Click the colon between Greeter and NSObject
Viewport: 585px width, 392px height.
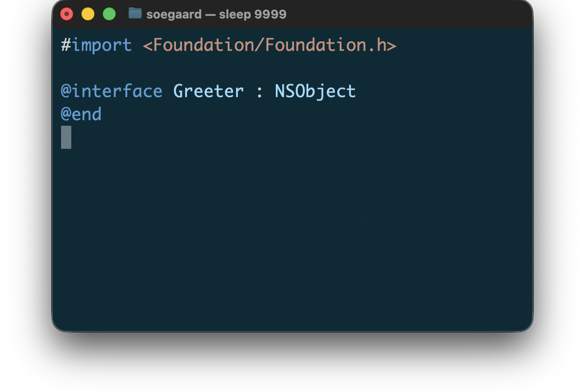tap(259, 91)
